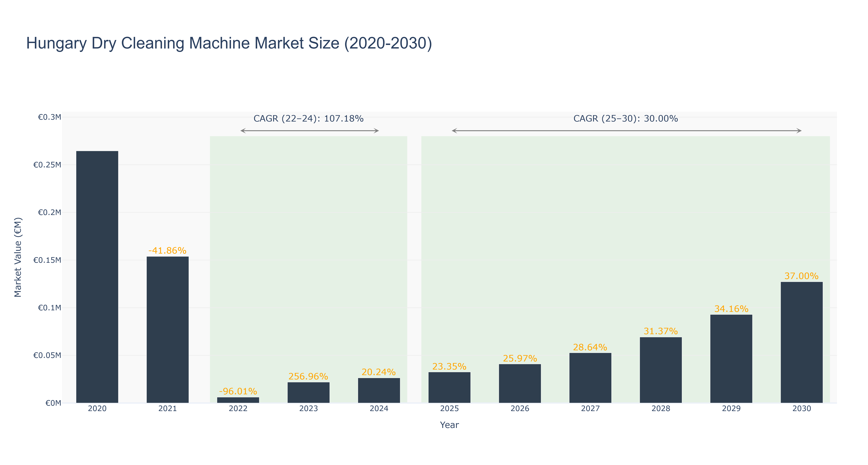The width and height of the screenshot is (868, 465).
Task: Click the 25.97% growth label
Action: (x=520, y=358)
